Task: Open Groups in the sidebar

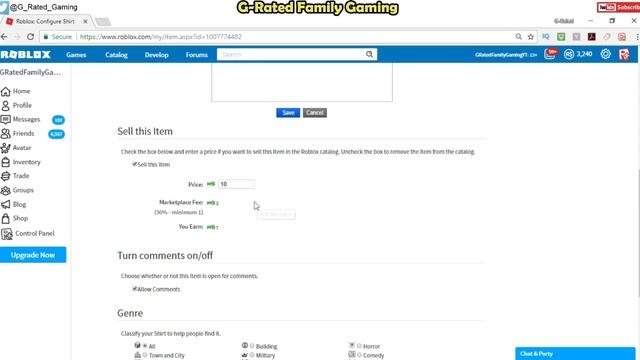Action: (x=18, y=190)
